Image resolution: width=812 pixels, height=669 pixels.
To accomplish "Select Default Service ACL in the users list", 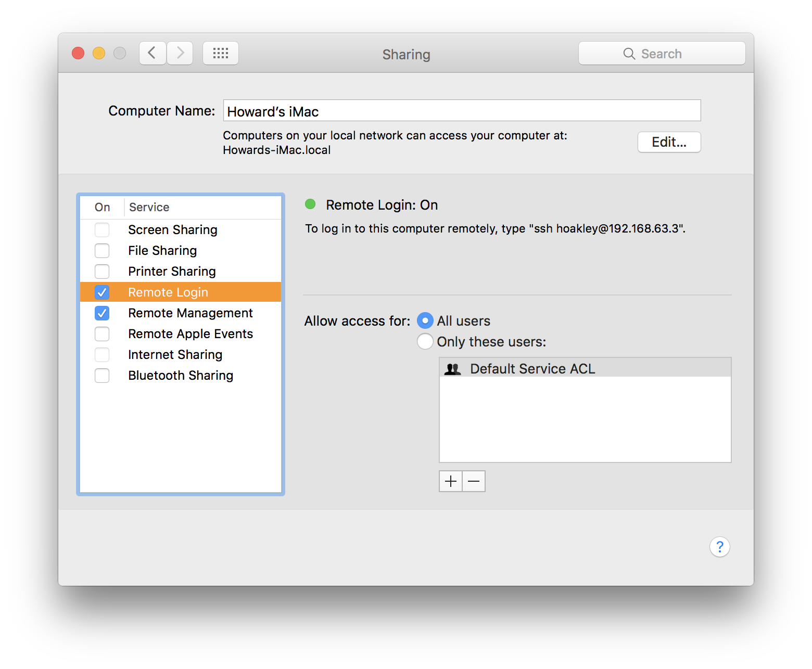I will pyautogui.click(x=532, y=368).
